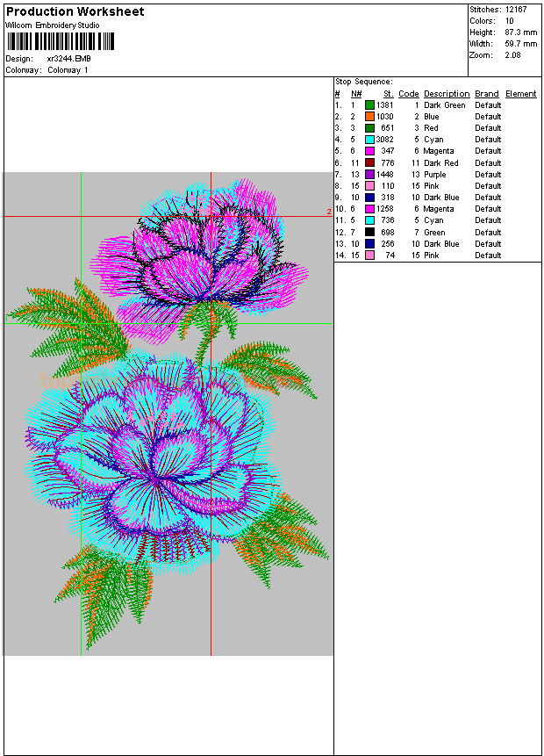Click the 'Magenta' description in stop 5
The height and width of the screenshot is (756, 544).
439,151
